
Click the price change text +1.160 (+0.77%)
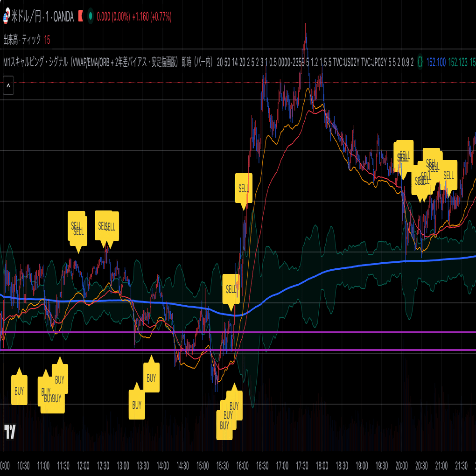coord(152,16)
